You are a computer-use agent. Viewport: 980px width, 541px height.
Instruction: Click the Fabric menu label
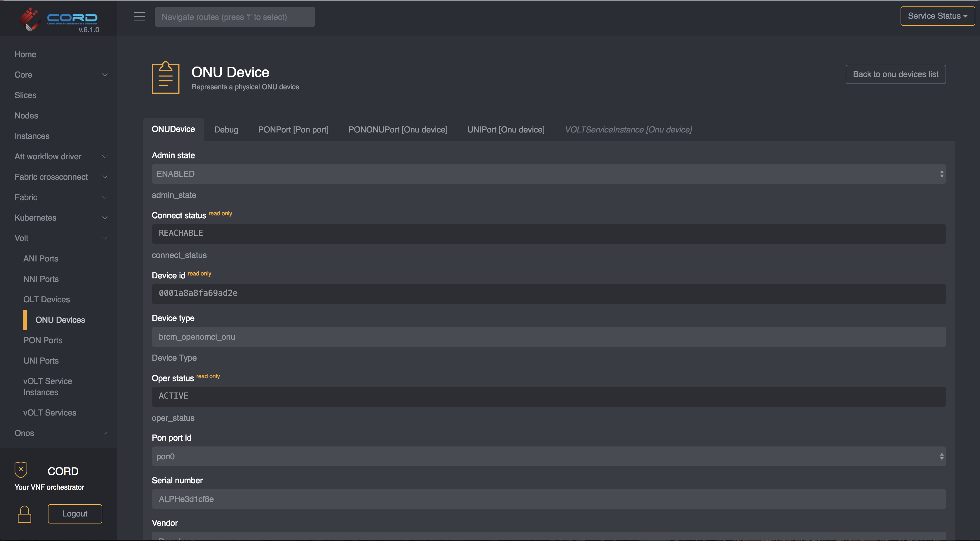[x=26, y=197]
